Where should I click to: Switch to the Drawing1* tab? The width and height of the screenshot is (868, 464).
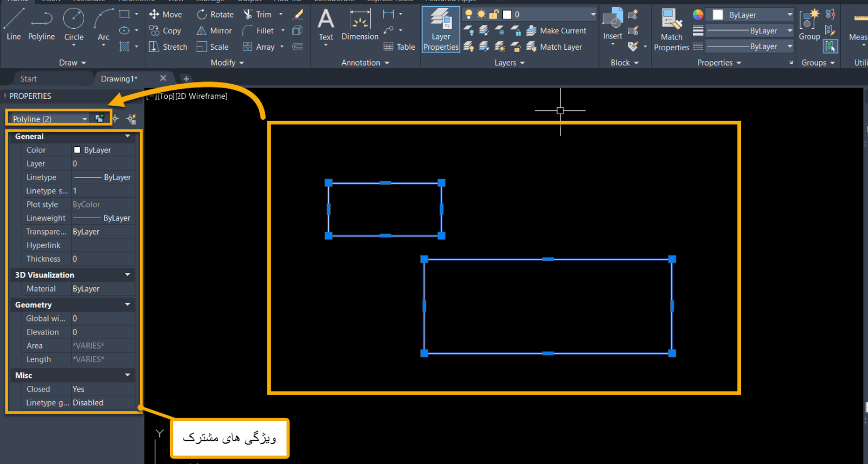pos(119,79)
